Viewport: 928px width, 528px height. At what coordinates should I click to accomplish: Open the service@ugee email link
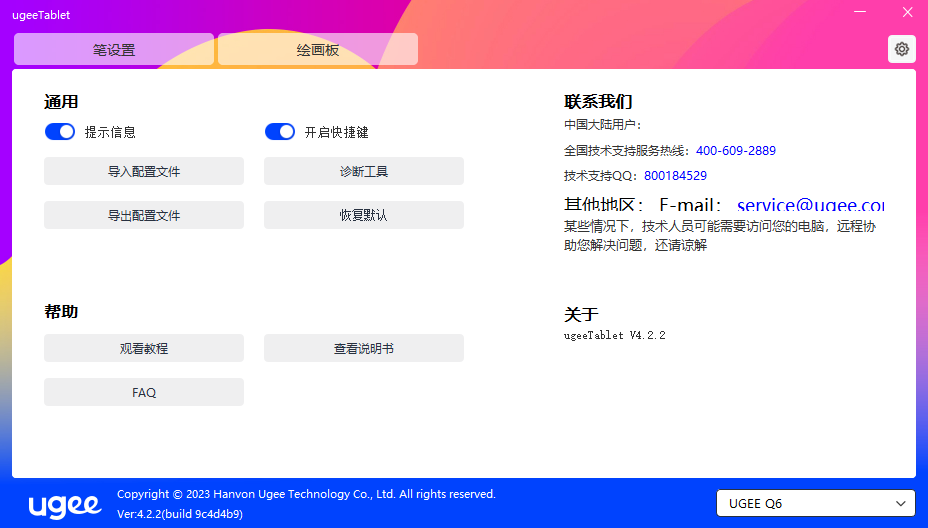click(x=810, y=205)
